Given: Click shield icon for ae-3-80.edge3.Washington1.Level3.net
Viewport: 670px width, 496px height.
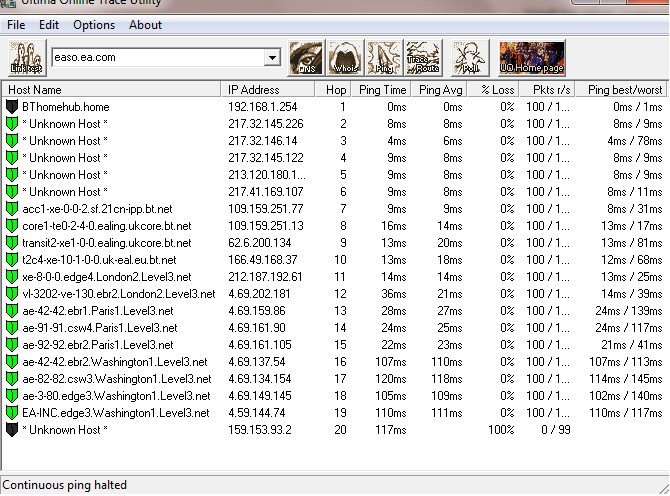Looking at the screenshot, I should coord(12,396).
